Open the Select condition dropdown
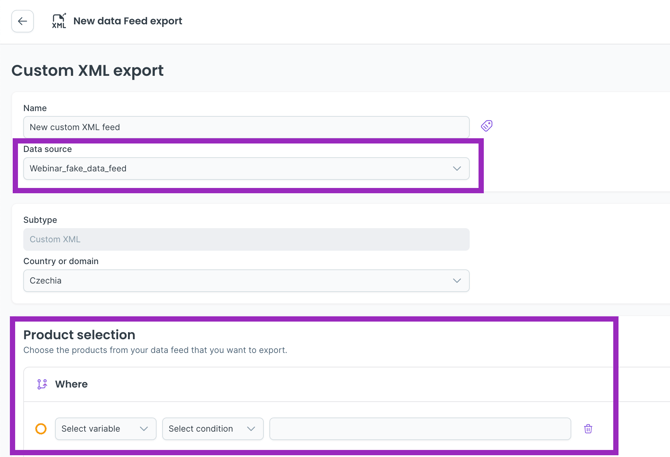 (x=212, y=429)
